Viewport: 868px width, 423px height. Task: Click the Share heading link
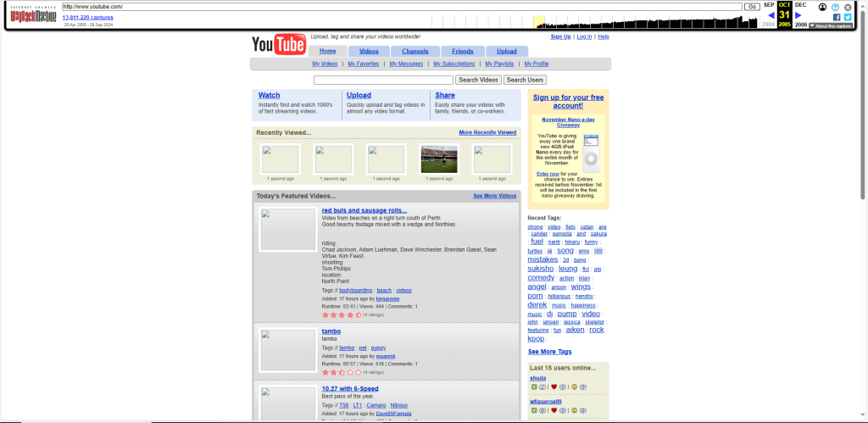point(445,95)
